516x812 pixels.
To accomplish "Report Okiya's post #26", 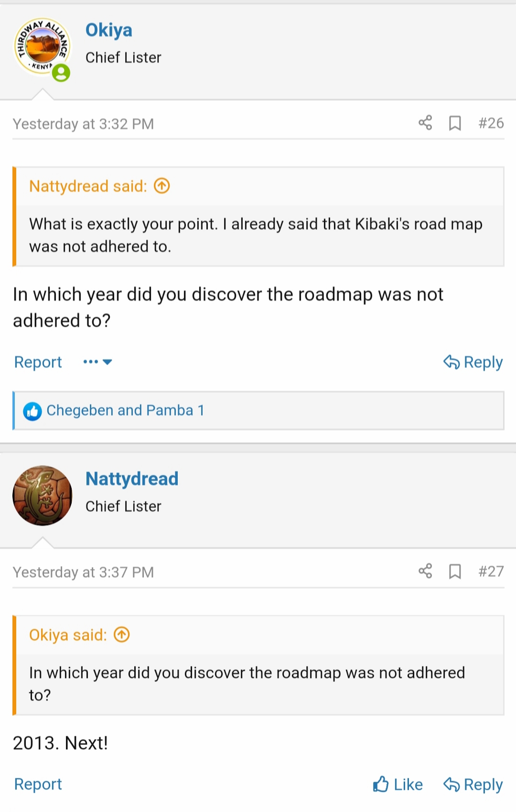I will tap(38, 362).
